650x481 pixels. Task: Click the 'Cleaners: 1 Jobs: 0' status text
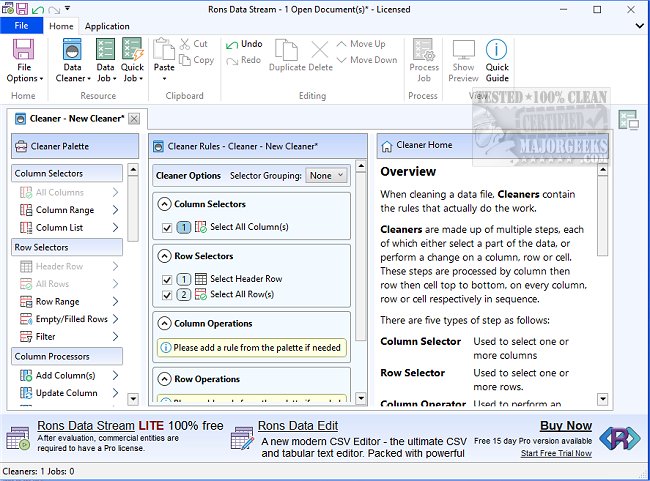[x=39, y=471]
